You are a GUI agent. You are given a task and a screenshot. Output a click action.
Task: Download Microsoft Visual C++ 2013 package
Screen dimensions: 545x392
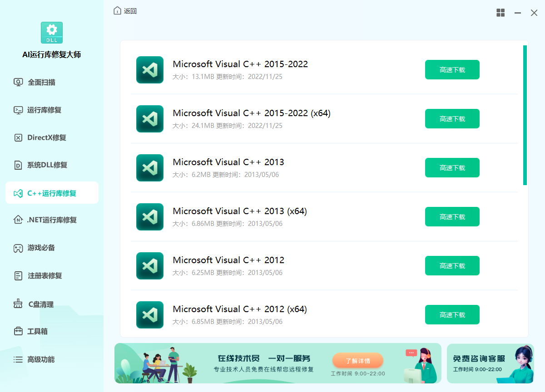tap(452, 168)
